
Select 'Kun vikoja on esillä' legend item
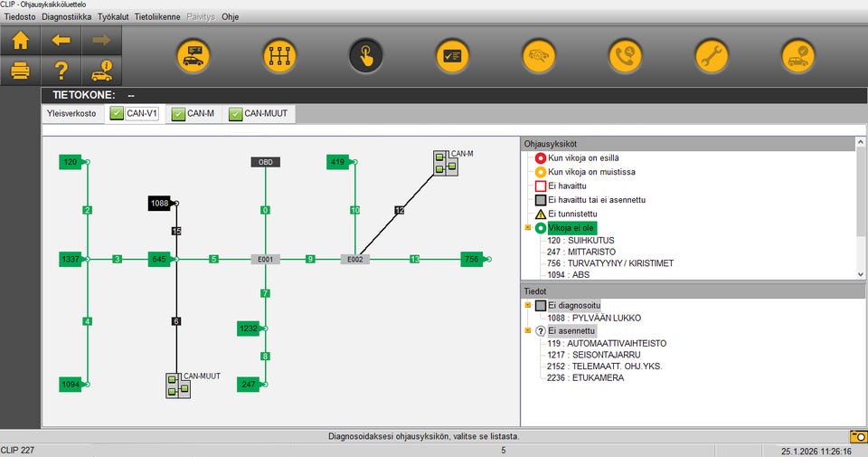[x=583, y=157]
